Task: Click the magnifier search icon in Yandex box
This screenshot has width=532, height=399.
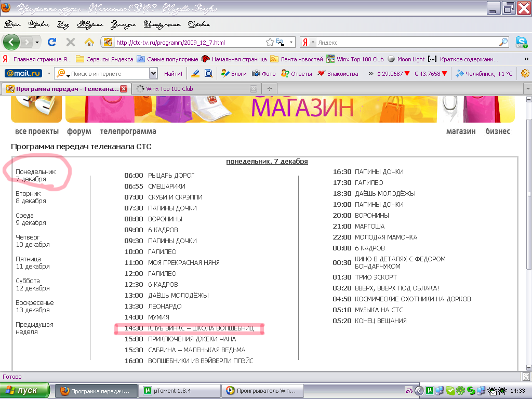Action: [503, 42]
